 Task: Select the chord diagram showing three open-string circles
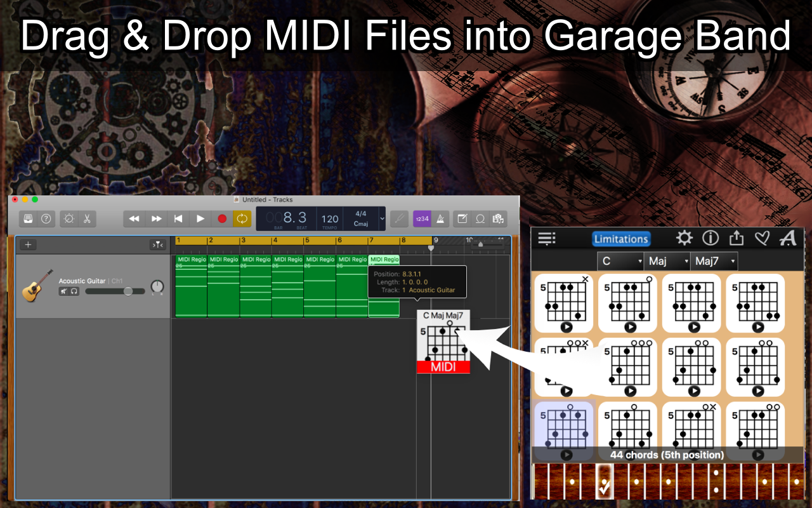point(628,368)
